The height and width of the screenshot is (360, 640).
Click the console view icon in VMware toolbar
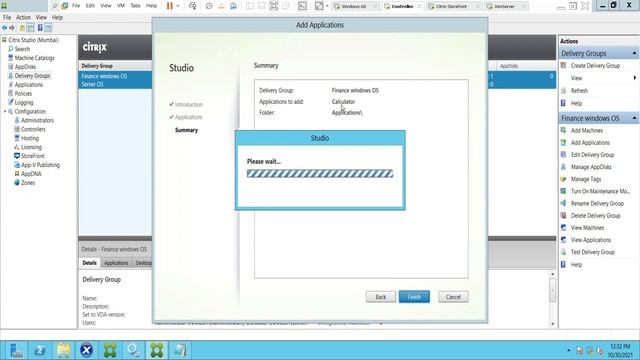click(x=302, y=6)
